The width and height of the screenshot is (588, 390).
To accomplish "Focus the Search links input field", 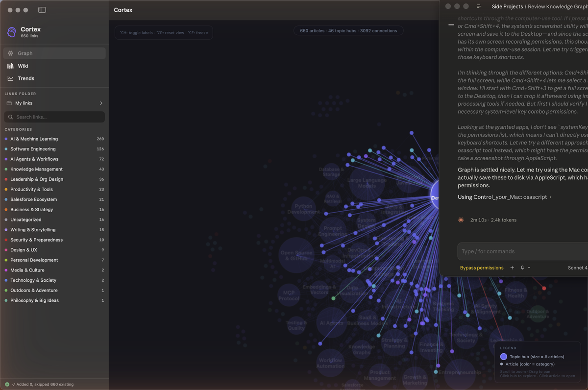I will tap(54, 117).
